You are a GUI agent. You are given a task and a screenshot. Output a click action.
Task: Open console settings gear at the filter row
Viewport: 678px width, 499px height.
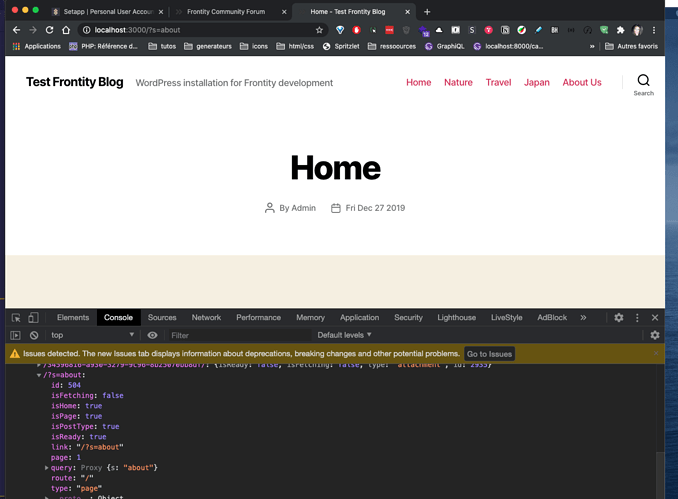[655, 335]
